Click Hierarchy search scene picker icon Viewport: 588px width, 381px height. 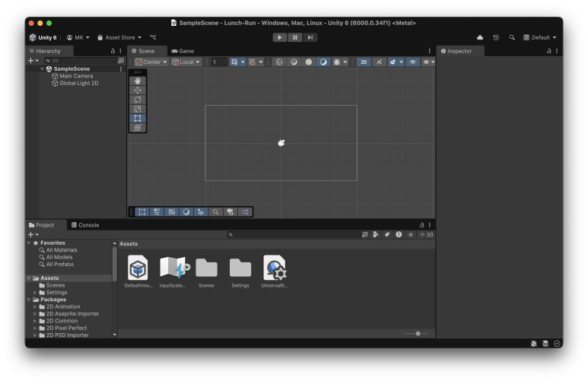coord(121,60)
